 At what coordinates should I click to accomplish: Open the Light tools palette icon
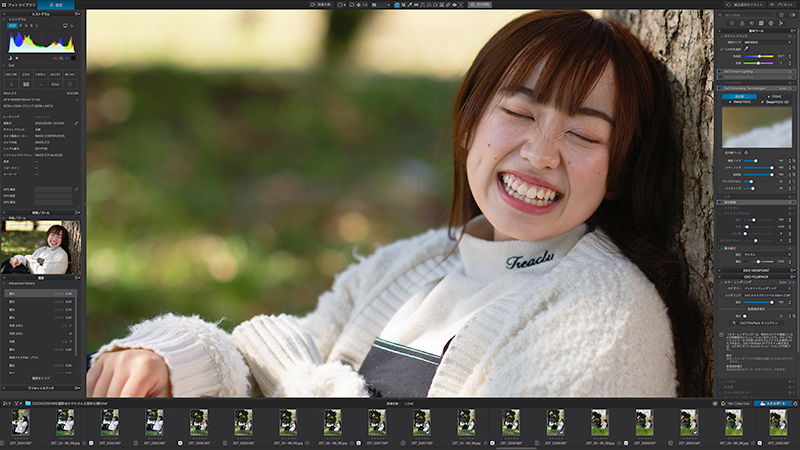click(732, 23)
